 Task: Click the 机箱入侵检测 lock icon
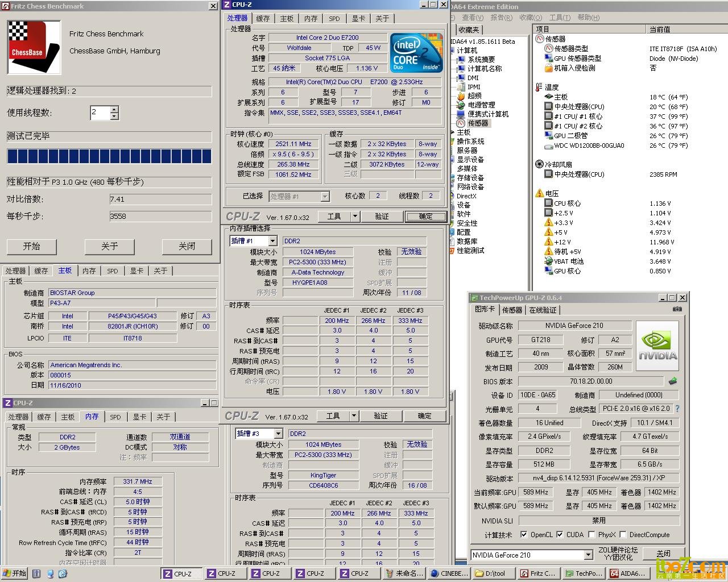point(549,68)
